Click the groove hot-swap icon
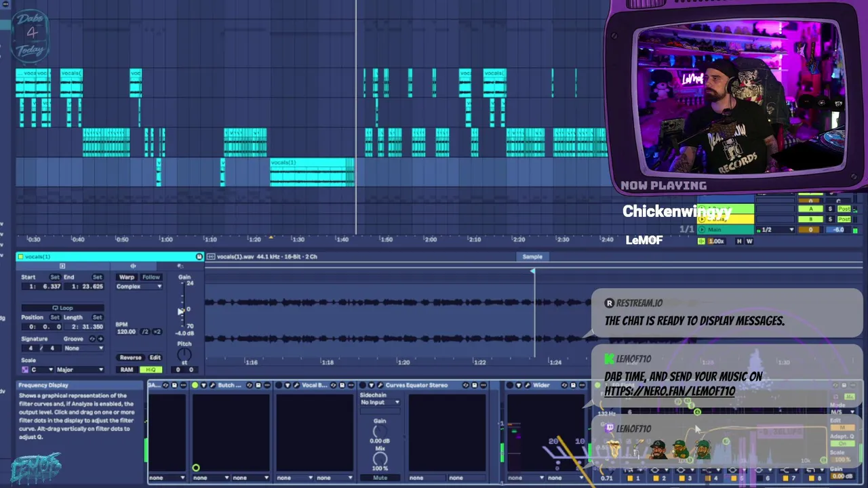868x488 pixels. 92,339
